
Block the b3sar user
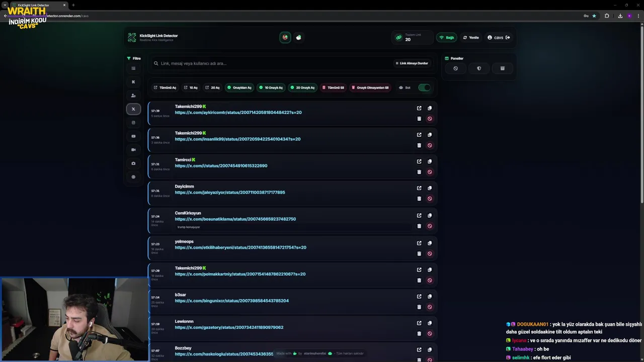(x=430, y=307)
